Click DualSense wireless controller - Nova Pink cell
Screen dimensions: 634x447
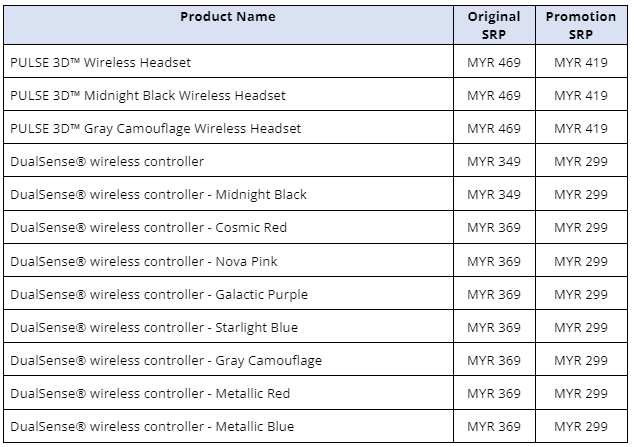tap(144, 261)
